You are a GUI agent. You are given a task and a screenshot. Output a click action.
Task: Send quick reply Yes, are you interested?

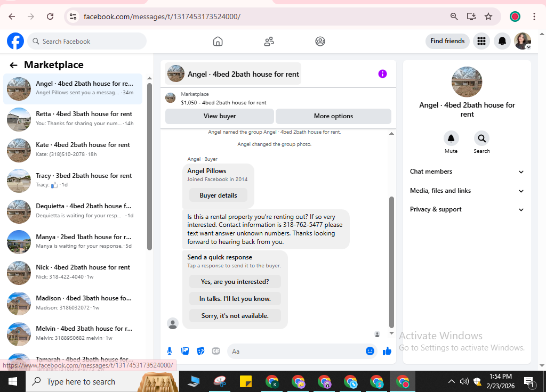tap(235, 282)
